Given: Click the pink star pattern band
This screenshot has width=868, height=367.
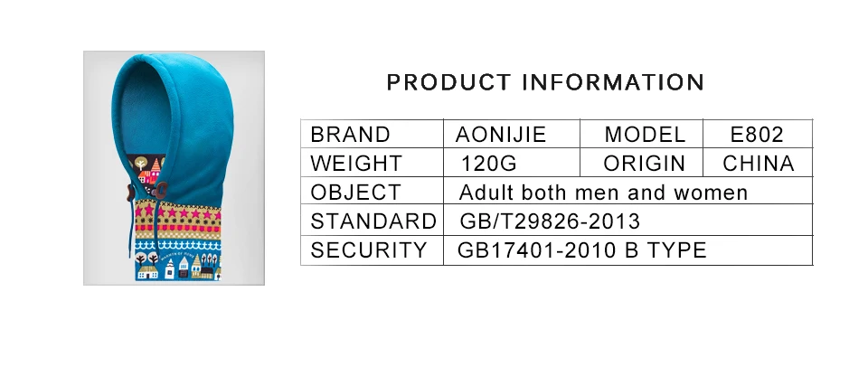Looking at the screenshot, I should pyautogui.click(x=178, y=212).
